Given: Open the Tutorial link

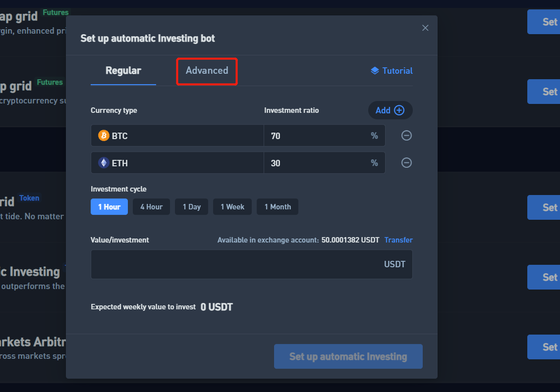Looking at the screenshot, I should [x=392, y=71].
